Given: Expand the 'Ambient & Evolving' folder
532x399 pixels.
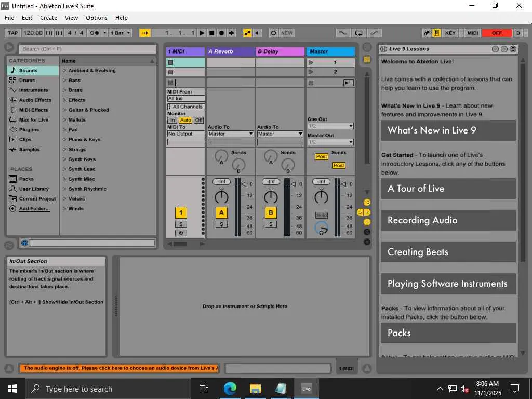Looking at the screenshot, I should (64, 71).
